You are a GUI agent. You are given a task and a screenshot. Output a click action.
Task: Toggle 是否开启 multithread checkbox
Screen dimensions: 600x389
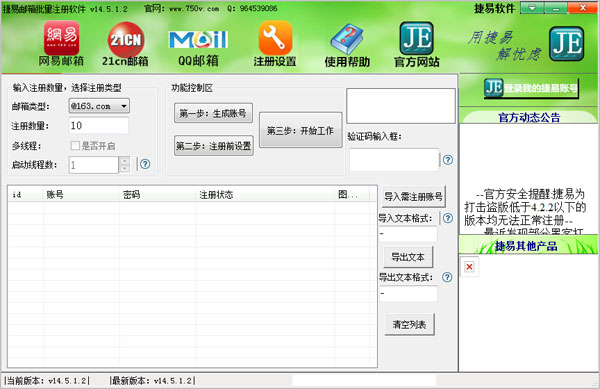pyautogui.click(x=75, y=146)
